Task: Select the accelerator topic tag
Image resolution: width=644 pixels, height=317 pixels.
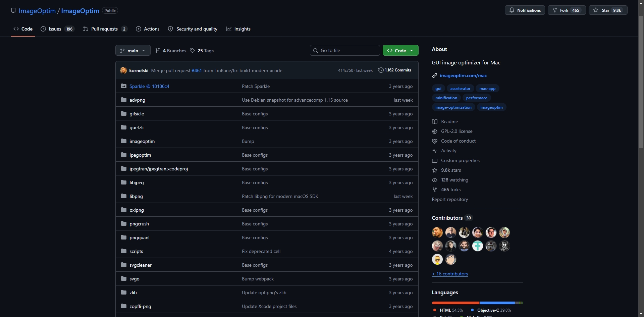Action: 460,89
